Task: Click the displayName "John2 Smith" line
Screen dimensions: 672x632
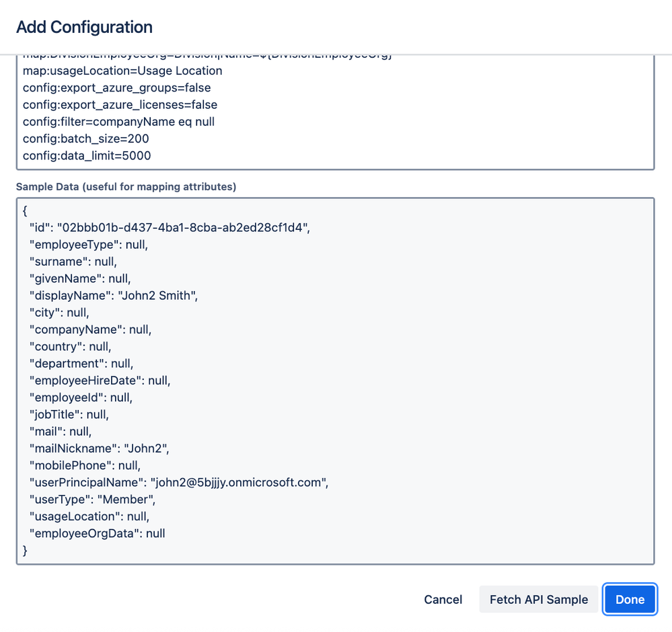Action: (114, 295)
